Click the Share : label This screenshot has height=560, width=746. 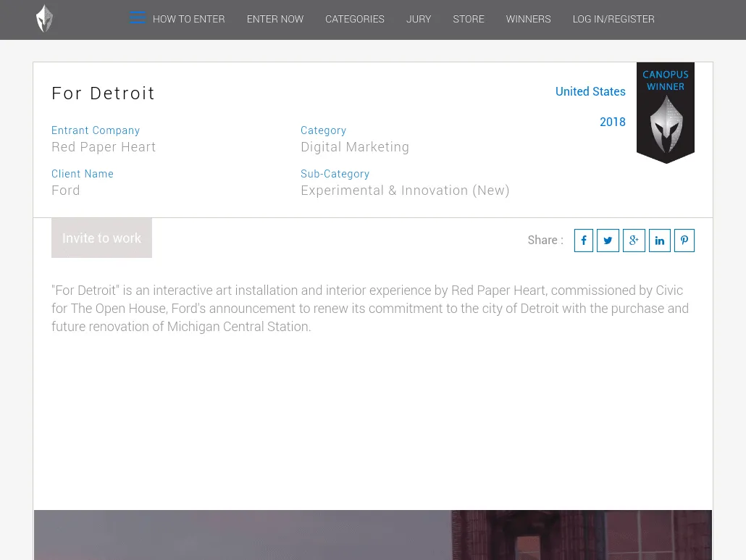tap(545, 241)
